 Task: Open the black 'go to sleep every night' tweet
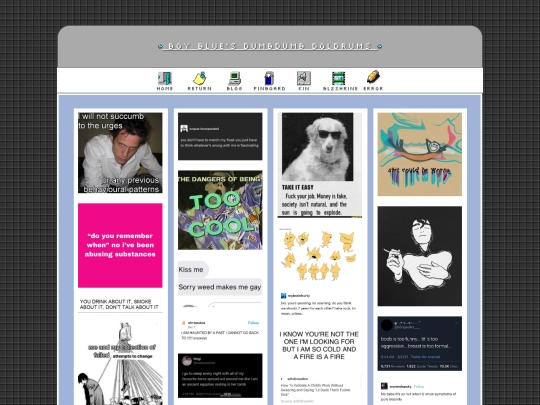[220, 376]
